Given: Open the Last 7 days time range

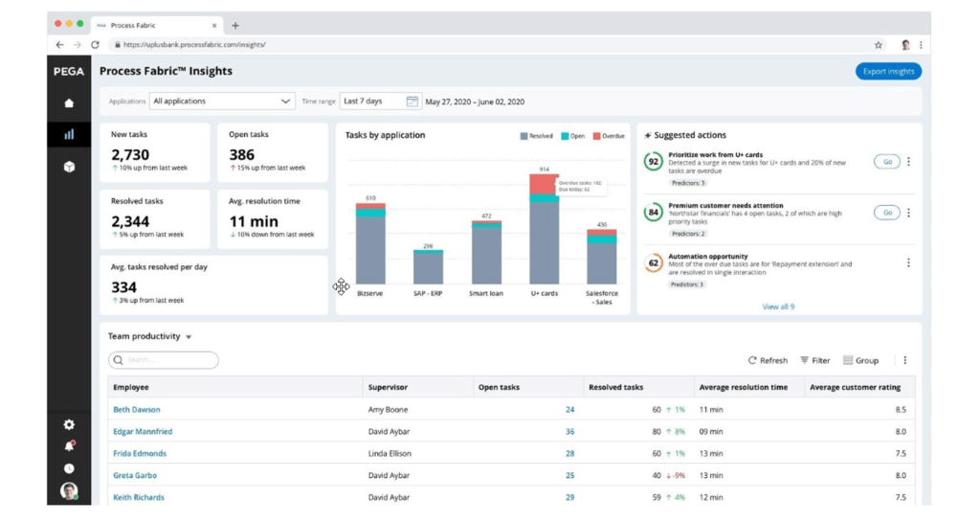Looking at the screenshot, I should click(x=381, y=102).
